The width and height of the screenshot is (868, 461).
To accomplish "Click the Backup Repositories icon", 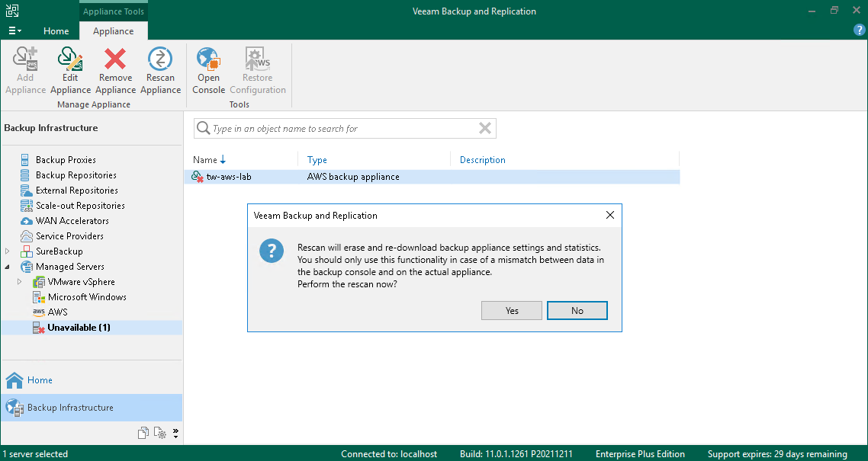I will (x=25, y=175).
